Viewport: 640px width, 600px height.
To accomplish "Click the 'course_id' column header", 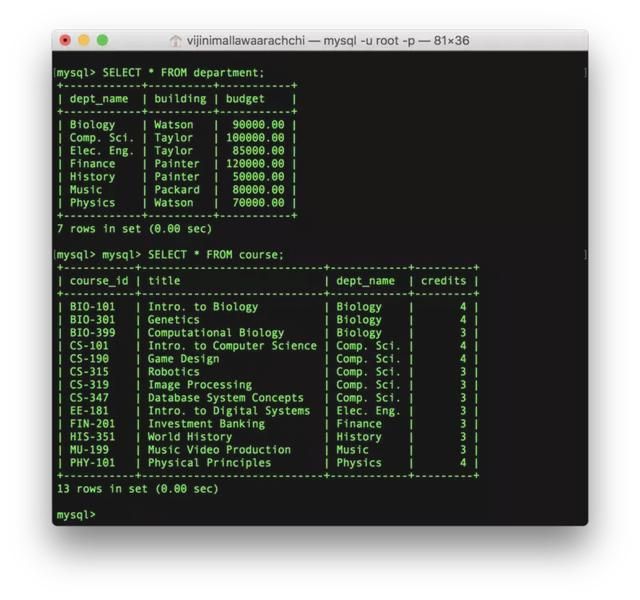I will (x=97, y=281).
